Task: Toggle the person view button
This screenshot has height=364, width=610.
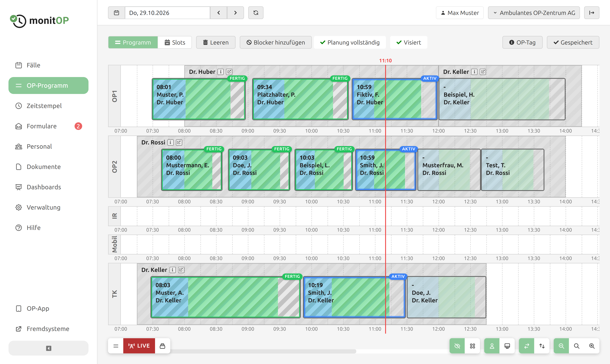Action: [x=492, y=346]
